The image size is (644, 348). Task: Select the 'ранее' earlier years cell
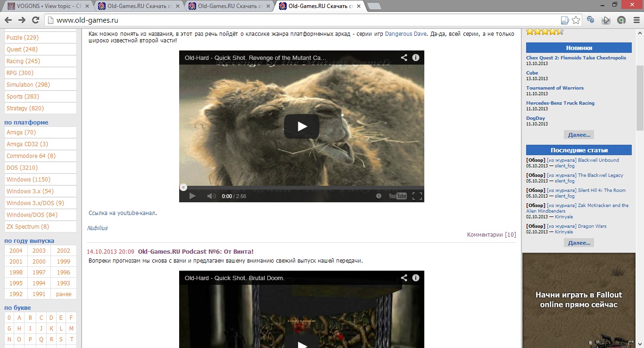pyautogui.click(x=64, y=294)
